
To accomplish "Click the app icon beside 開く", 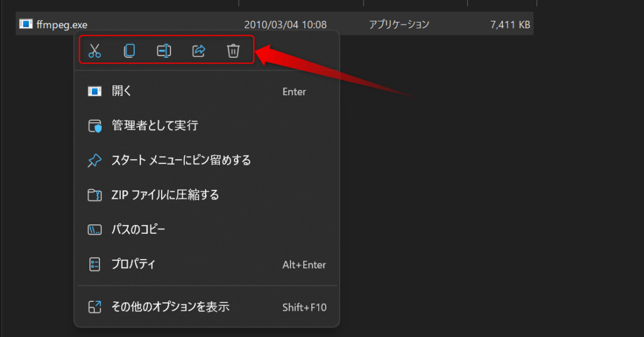I will [x=94, y=91].
